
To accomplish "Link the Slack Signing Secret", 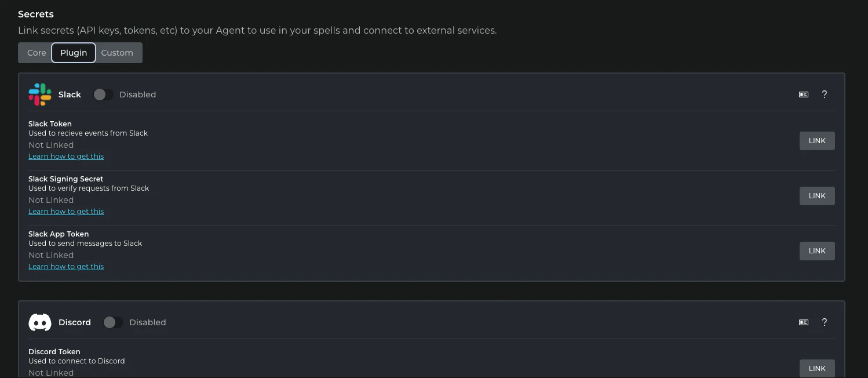I will click(817, 195).
